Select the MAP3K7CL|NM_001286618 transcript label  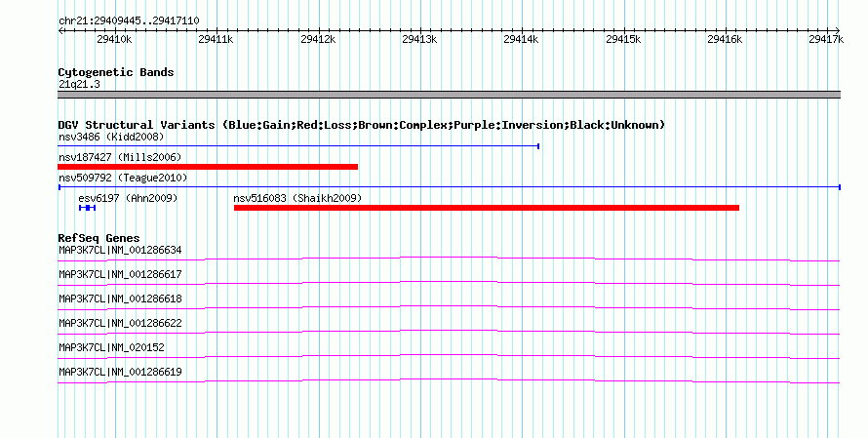coord(120,299)
